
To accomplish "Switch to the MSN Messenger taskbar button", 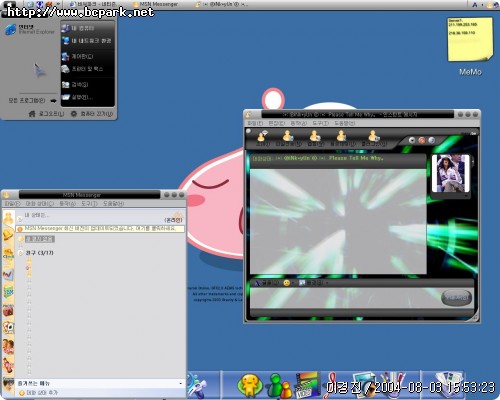I will [x=156, y=4].
